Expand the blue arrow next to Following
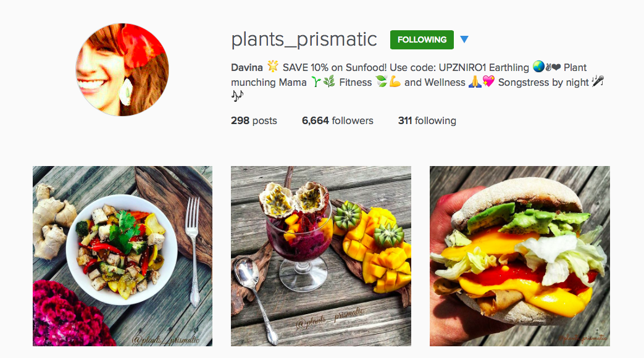 (x=464, y=40)
